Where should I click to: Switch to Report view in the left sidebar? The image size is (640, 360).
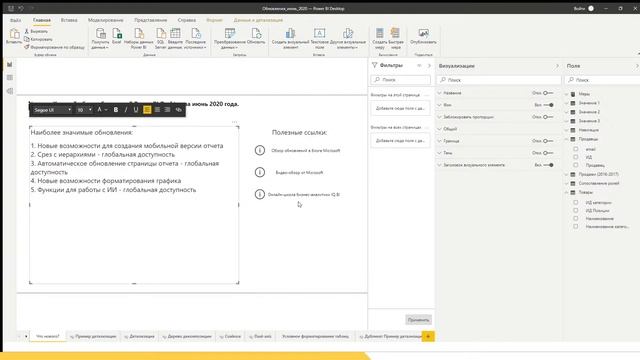10,64
